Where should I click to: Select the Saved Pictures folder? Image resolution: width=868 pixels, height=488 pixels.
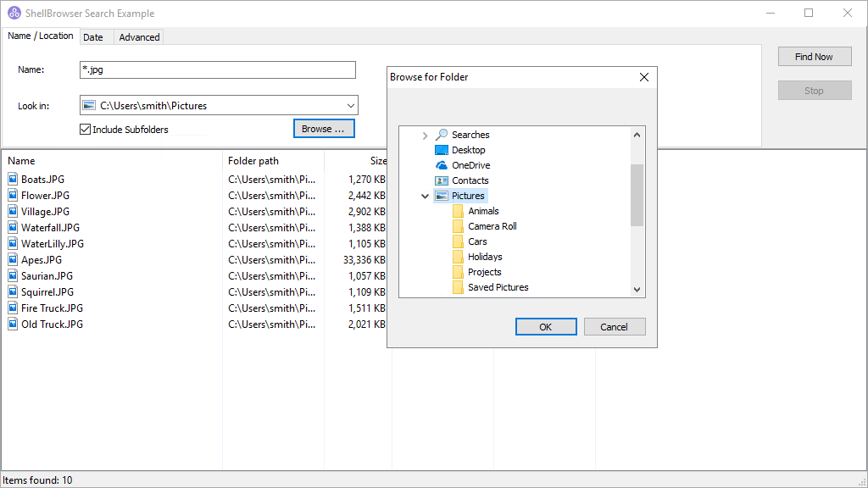[497, 287]
